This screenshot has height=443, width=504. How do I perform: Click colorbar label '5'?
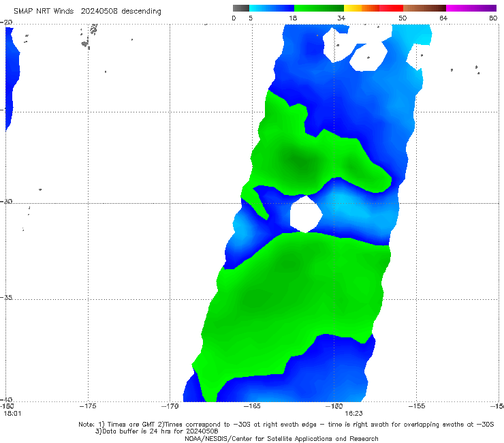pyautogui.click(x=251, y=18)
